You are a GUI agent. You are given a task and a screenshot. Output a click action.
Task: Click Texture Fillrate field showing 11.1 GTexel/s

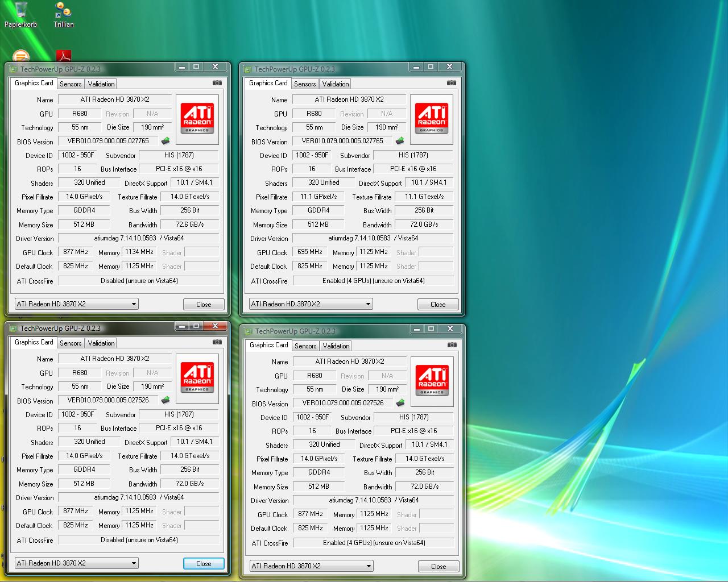[424, 197]
